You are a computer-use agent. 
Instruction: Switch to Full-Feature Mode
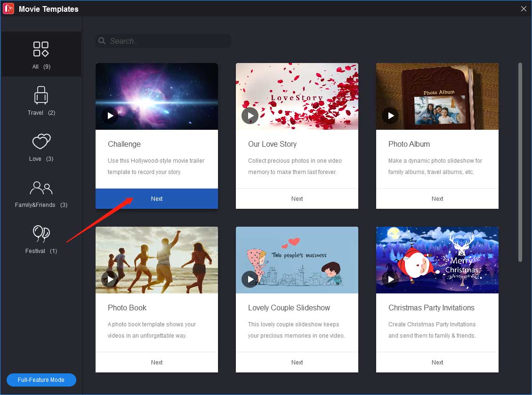click(41, 380)
